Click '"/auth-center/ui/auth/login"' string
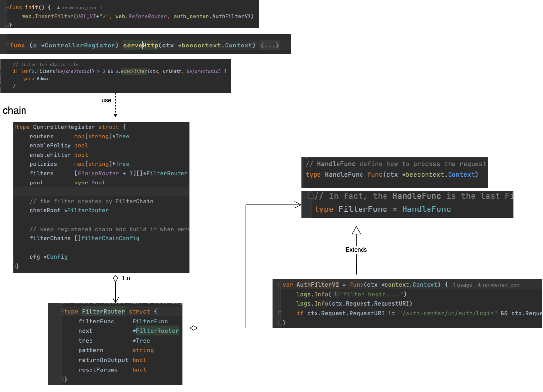Viewport: 543px width, 392px height. (448, 313)
